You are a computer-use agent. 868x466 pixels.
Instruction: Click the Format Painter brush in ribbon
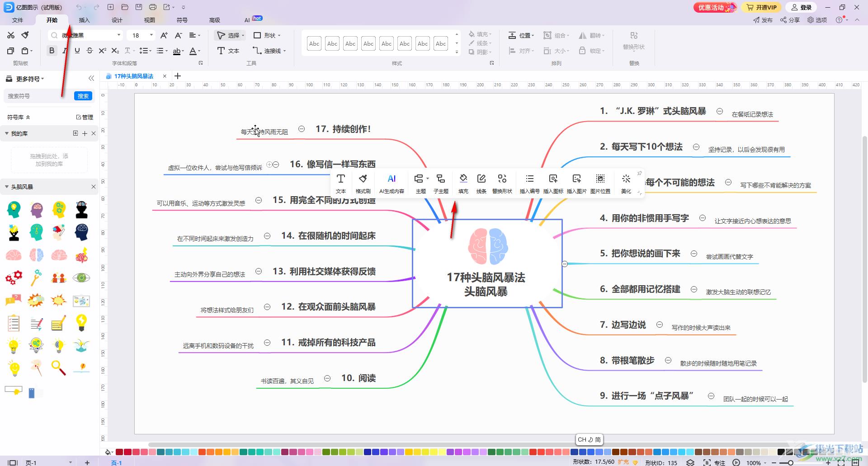[x=25, y=35]
